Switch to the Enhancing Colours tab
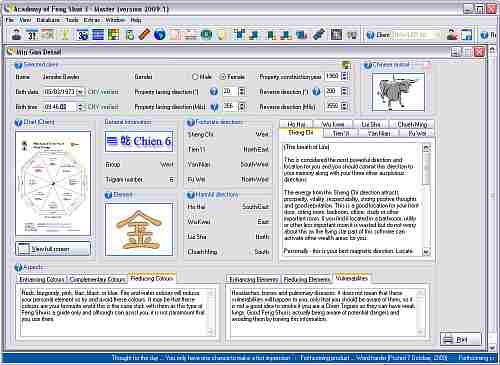This screenshot has height=365, width=500. click(x=42, y=279)
